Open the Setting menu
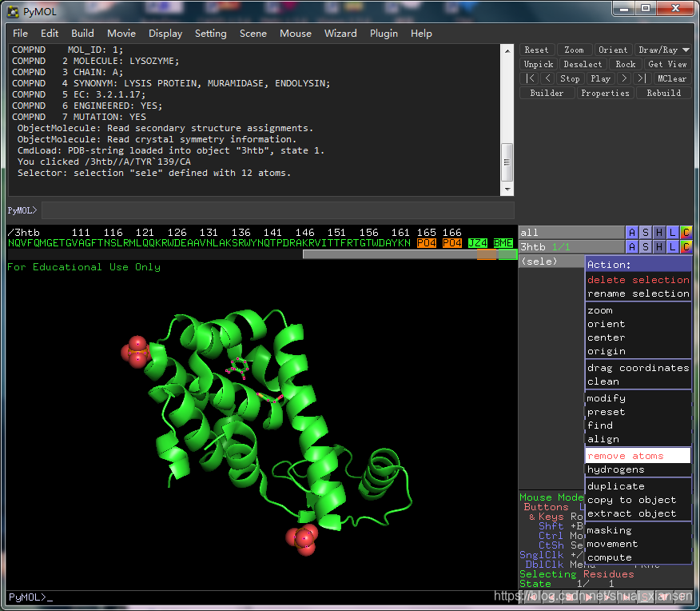Viewport: 700px width, 611px height. pos(211,34)
